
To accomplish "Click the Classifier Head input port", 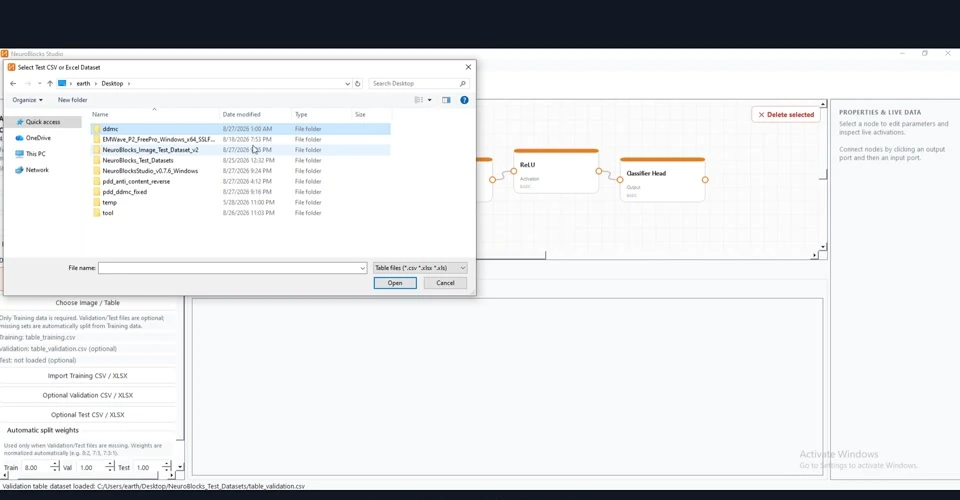I will point(620,180).
